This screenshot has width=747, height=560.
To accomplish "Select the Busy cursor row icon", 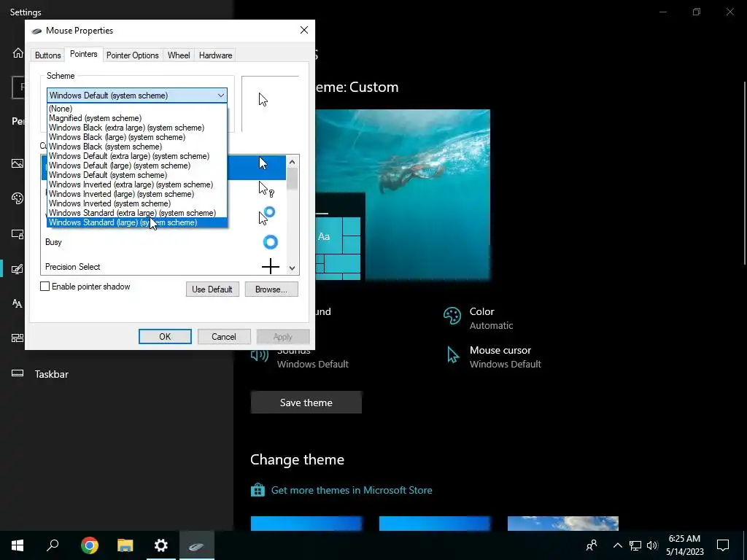I will coord(270,242).
